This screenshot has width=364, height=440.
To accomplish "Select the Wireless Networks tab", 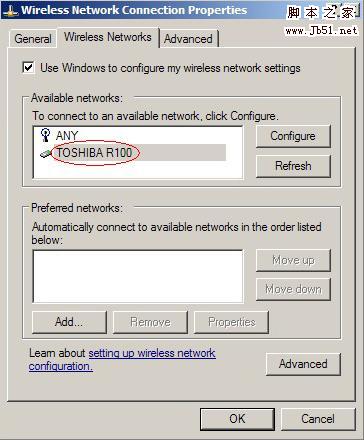I will click(108, 37).
